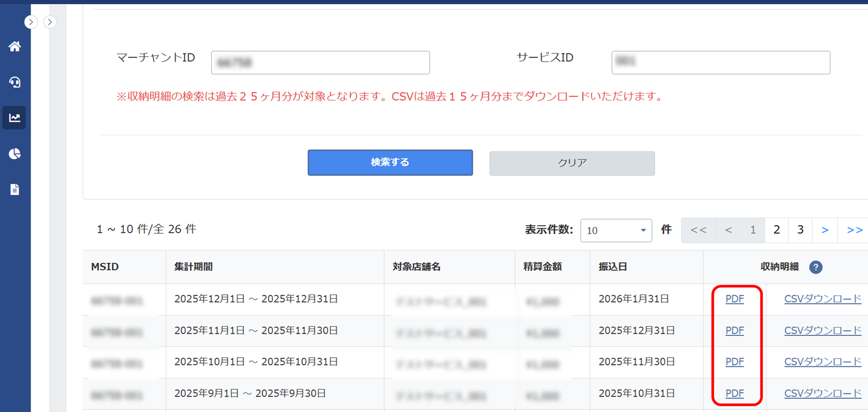868x412 pixels.
Task: Click the home icon in sidebar
Action: (15, 46)
